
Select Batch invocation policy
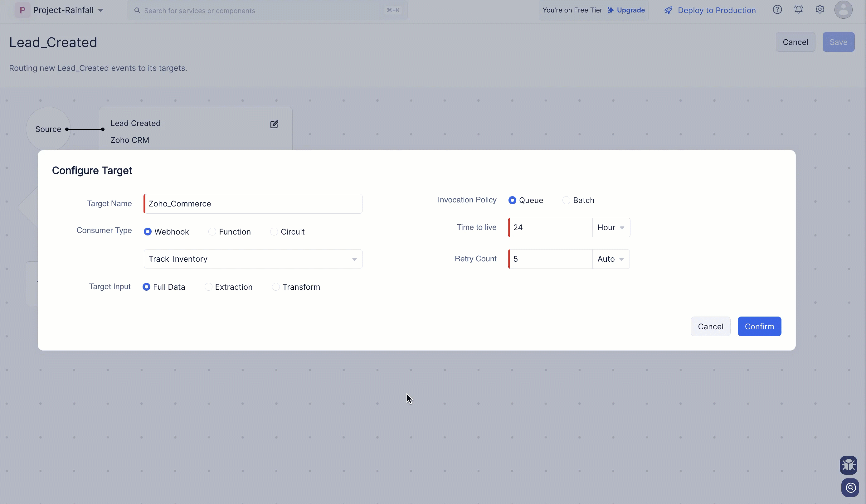pyautogui.click(x=566, y=200)
